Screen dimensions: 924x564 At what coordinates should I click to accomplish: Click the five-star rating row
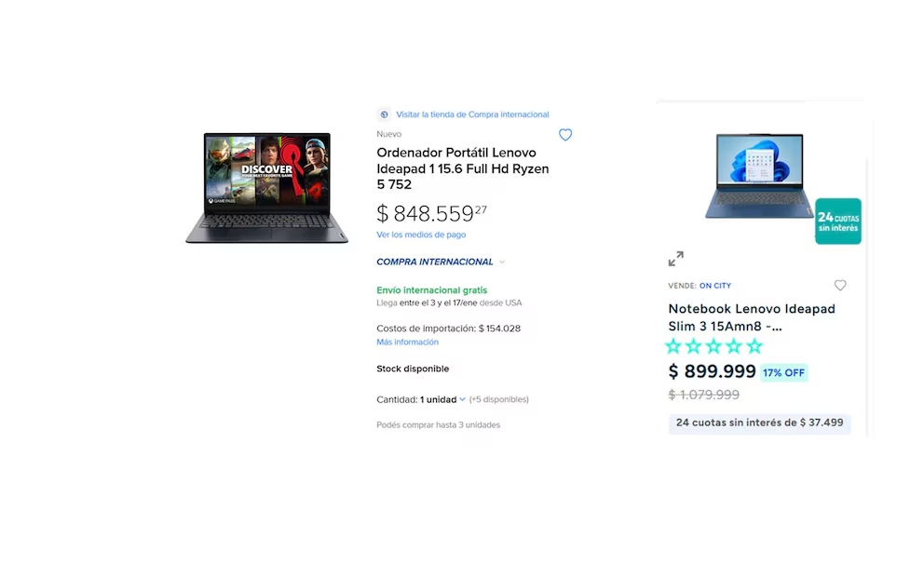pos(713,346)
